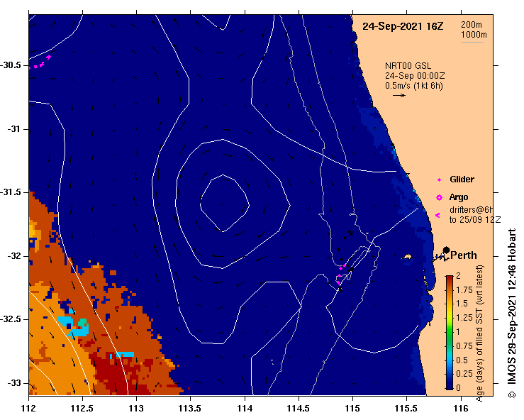The image size is (524, 420).
Task: Click the magenta drifter track in upper-left corner
Action: (x=40, y=63)
